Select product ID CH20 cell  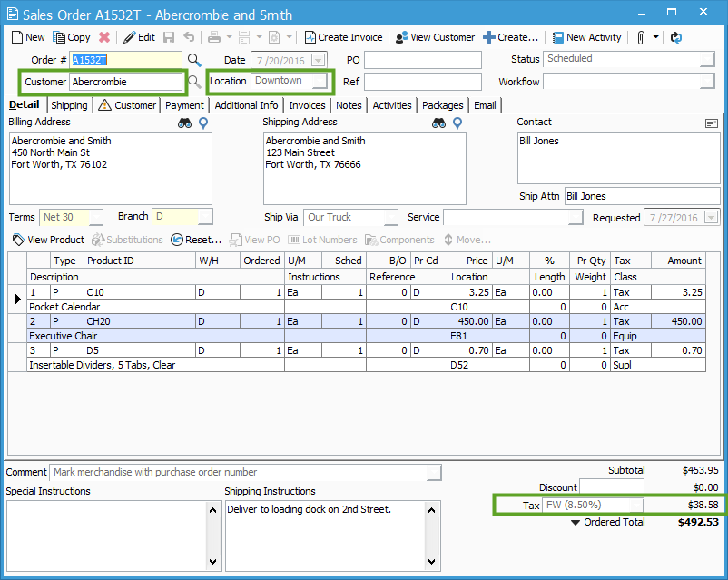(140, 321)
